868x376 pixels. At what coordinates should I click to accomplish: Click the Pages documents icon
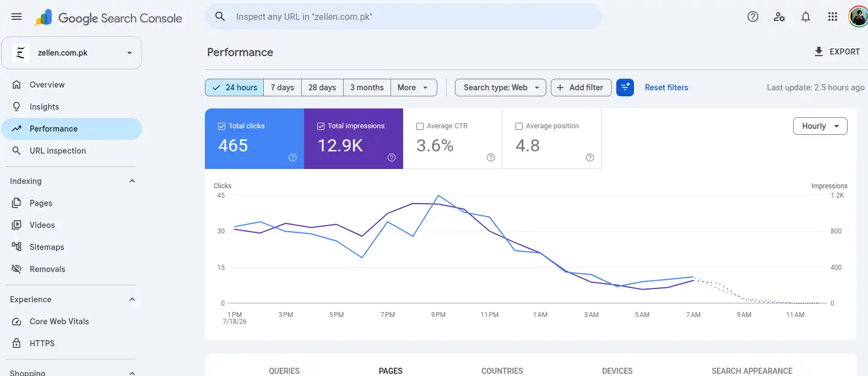[17, 203]
